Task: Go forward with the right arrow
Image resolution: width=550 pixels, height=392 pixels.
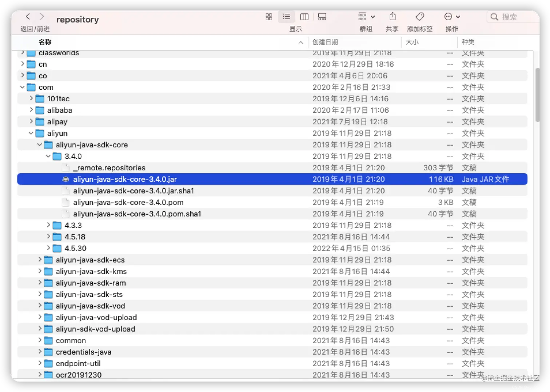Action: tap(42, 16)
